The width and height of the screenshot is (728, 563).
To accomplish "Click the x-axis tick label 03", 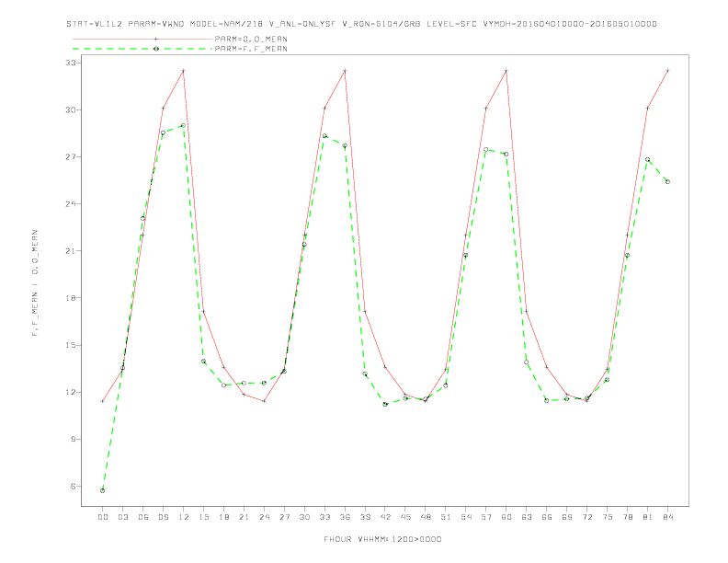I will tap(122, 517).
